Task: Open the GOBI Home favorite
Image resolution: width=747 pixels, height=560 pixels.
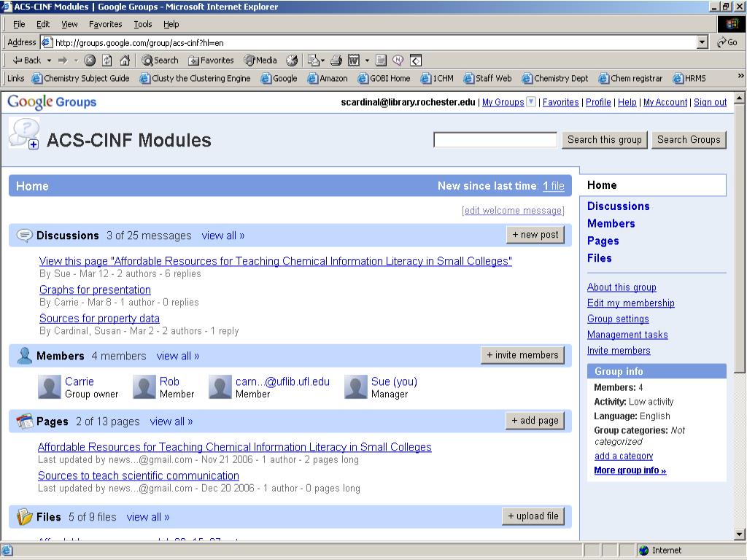Action: tap(384, 79)
